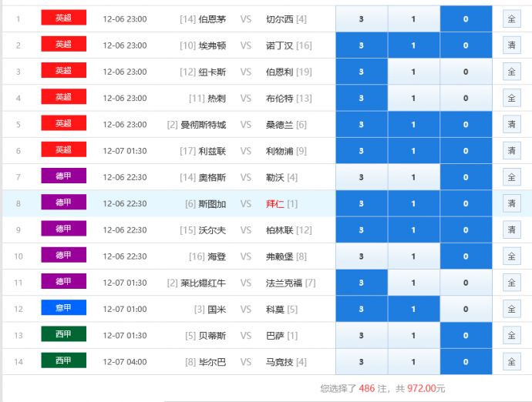This screenshot has height=402, width=532.
Task: Click the red 英超 league tag on row 1
Action: pyautogui.click(x=63, y=18)
